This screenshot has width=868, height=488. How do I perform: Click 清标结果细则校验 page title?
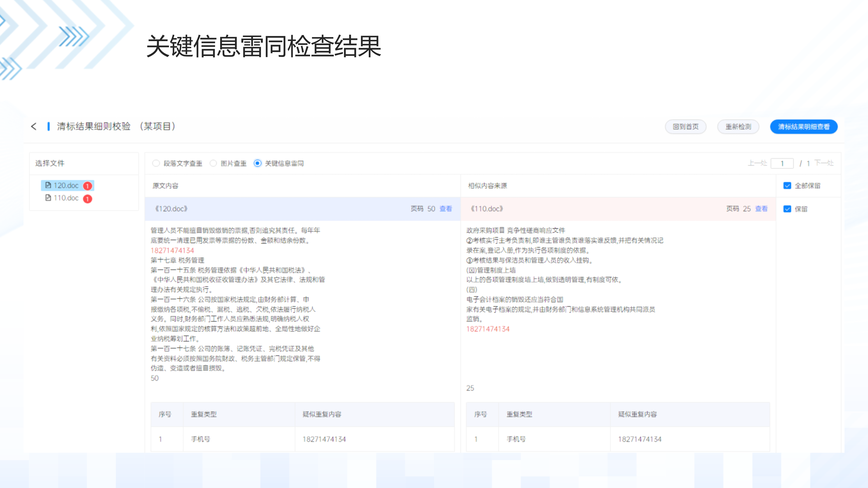[94, 126]
